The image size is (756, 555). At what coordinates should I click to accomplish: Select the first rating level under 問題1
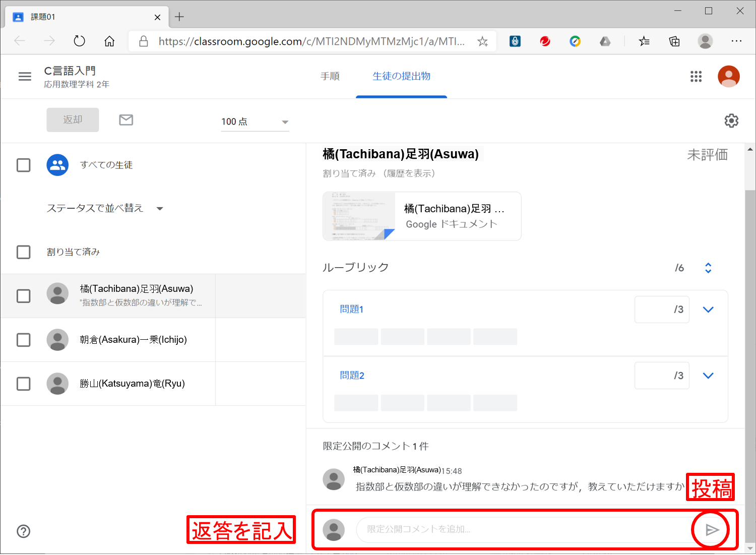(356, 337)
